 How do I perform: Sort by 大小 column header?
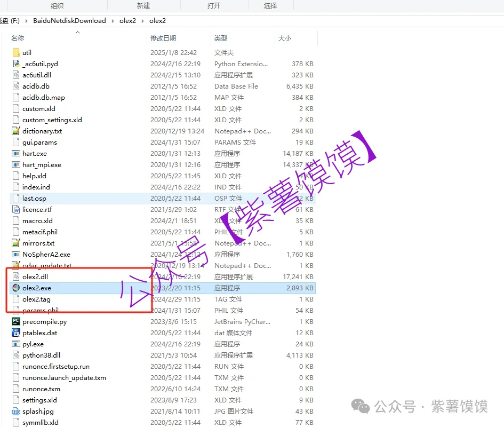point(284,38)
